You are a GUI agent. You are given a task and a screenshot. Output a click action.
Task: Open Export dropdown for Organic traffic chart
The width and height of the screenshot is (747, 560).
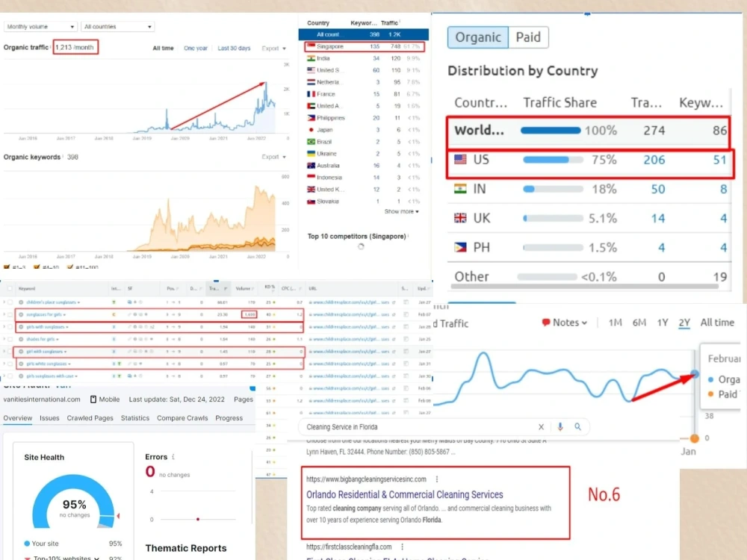tap(274, 48)
